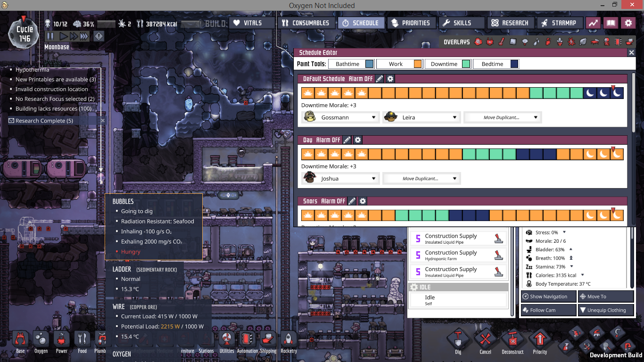Open the Research management tab

click(510, 23)
